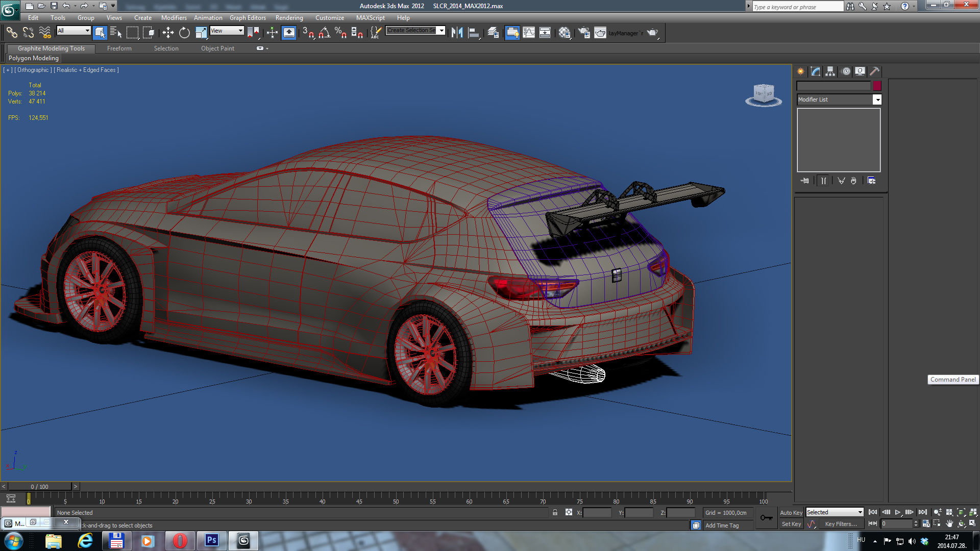Click the Key Filters button
Viewport: 980px width, 551px height.
tap(841, 524)
